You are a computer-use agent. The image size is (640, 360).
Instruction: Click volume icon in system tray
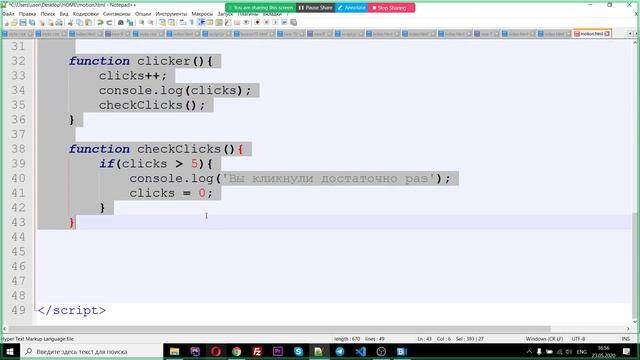point(569,351)
